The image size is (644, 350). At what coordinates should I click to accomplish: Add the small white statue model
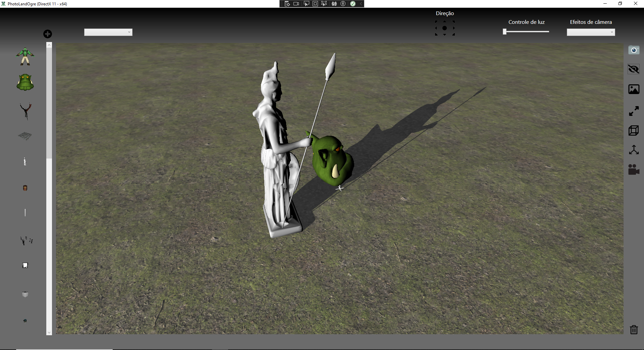click(x=25, y=162)
